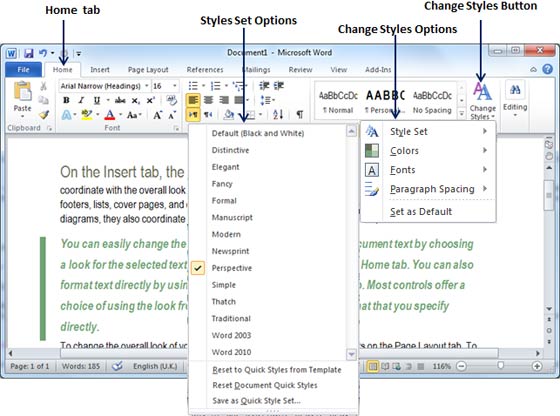Image resolution: width=560 pixels, height=416 pixels.
Task: Toggle Justify alignment
Action: click(x=239, y=100)
